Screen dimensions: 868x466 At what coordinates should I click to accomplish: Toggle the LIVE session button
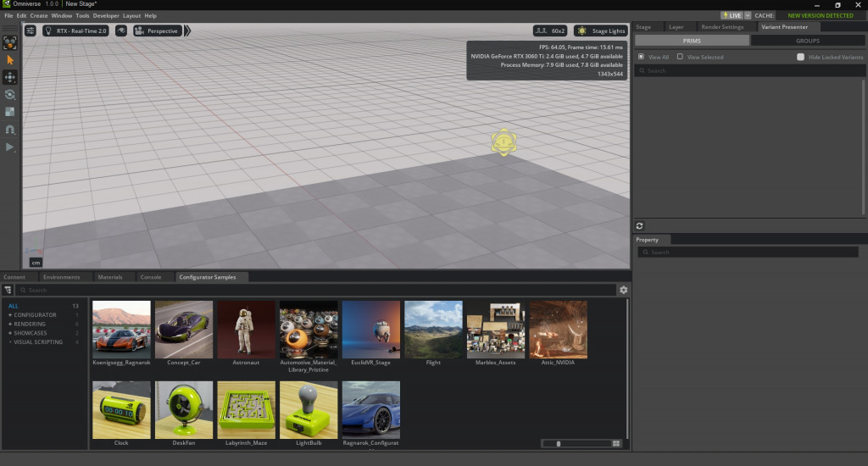coord(732,15)
